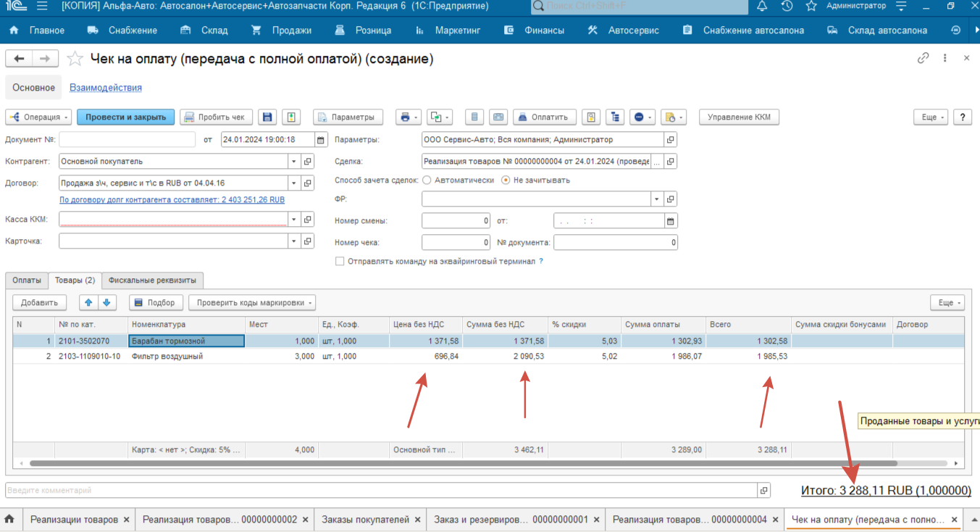Go to home page tab icon
Image resolution: width=980 pixels, height=532 pixels.
point(10,519)
